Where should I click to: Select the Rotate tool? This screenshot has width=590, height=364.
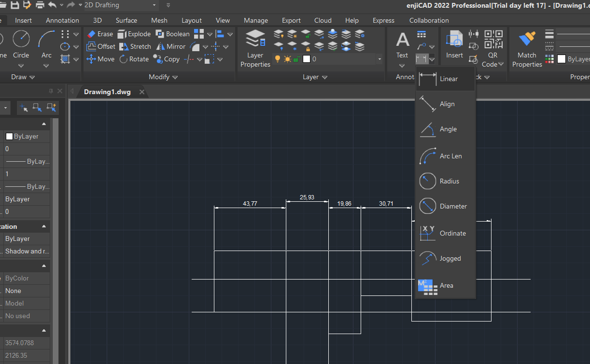click(134, 59)
